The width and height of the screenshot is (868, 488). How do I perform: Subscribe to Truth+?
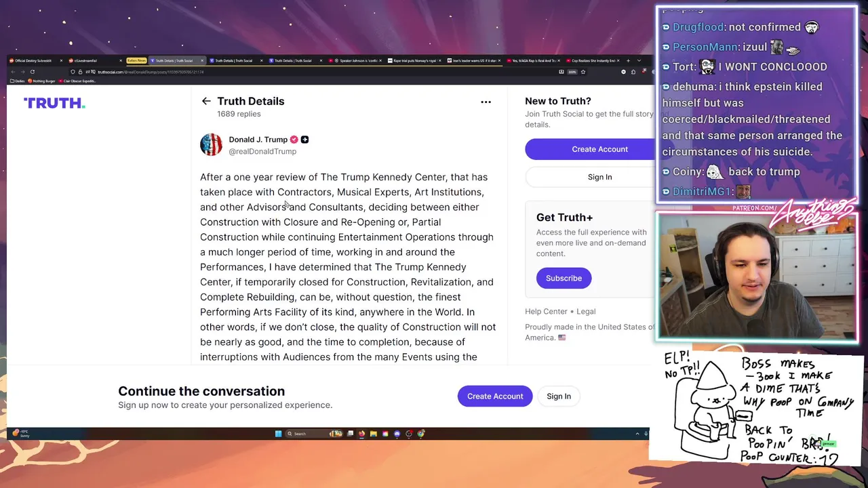[x=564, y=278]
